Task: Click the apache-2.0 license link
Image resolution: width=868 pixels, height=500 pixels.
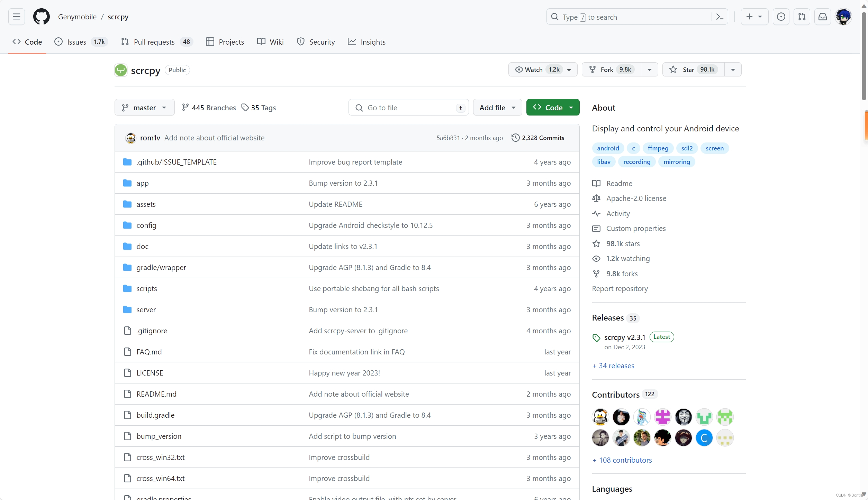Action: pyautogui.click(x=636, y=198)
